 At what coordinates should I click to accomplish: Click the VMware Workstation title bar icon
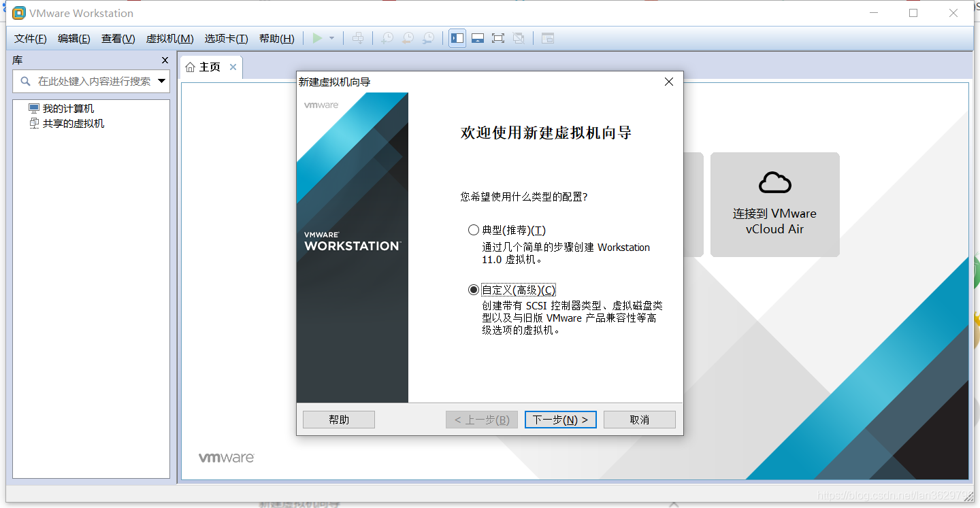(19, 13)
